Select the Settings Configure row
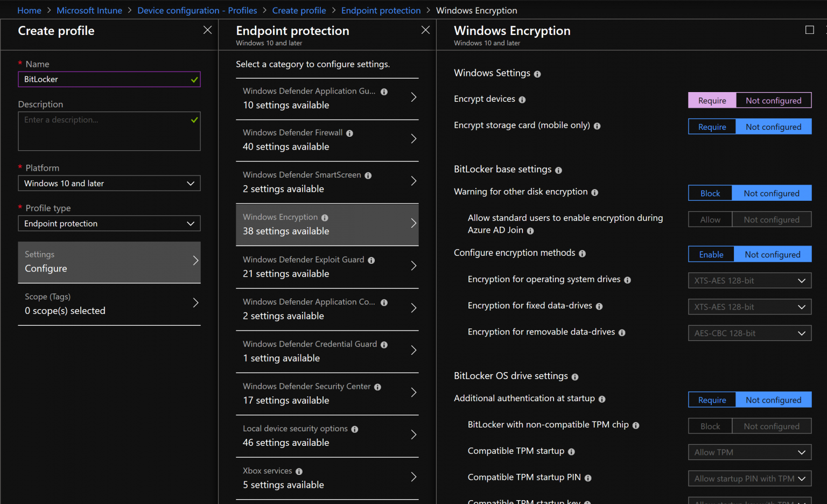 coord(109,262)
